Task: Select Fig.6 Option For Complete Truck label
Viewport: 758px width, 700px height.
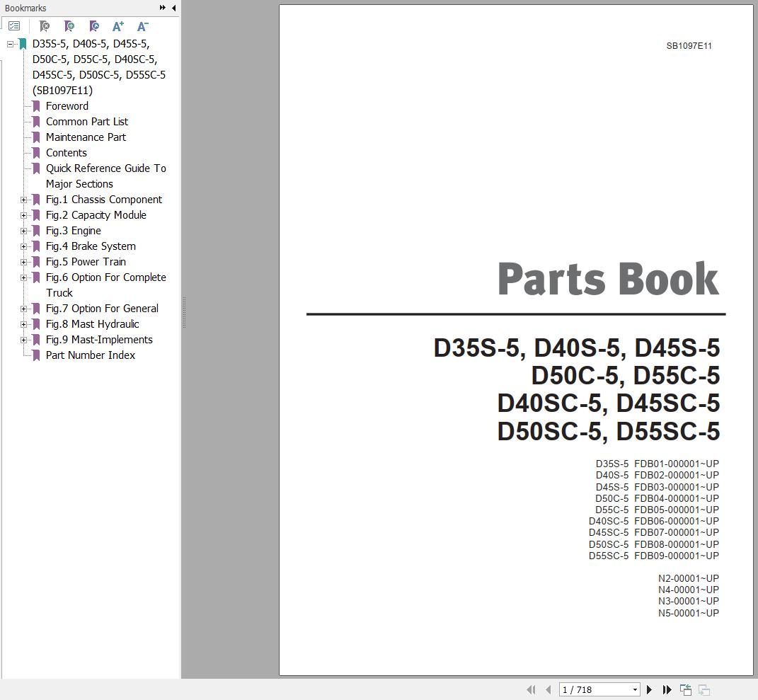Action: pyautogui.click(x=106, y=285)
